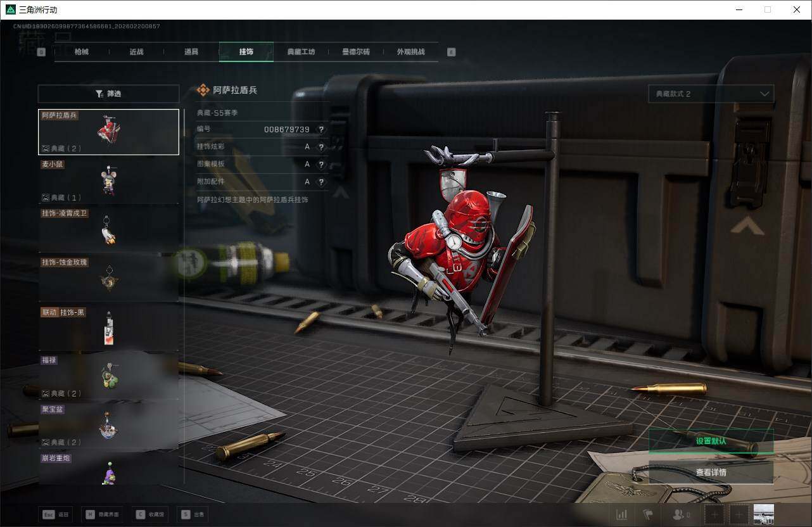
Task: Click the collection icon on 聚宝盆 card
Action: click(46, 442)
